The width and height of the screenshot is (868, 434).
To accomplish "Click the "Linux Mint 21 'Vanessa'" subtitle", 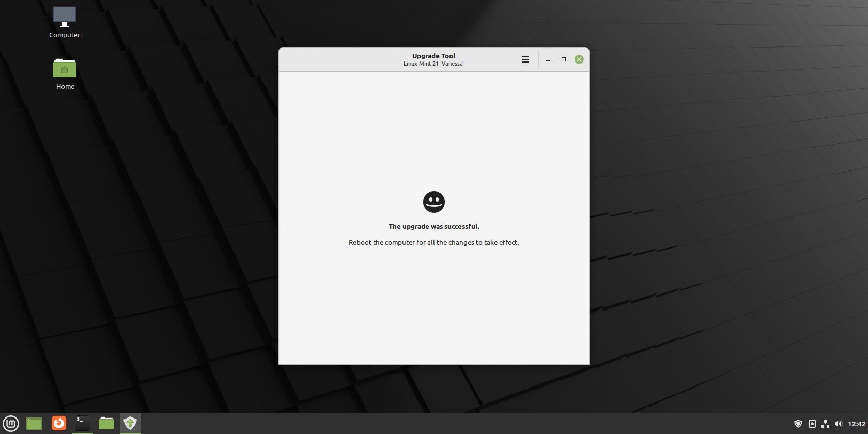I will pos(433,64).
